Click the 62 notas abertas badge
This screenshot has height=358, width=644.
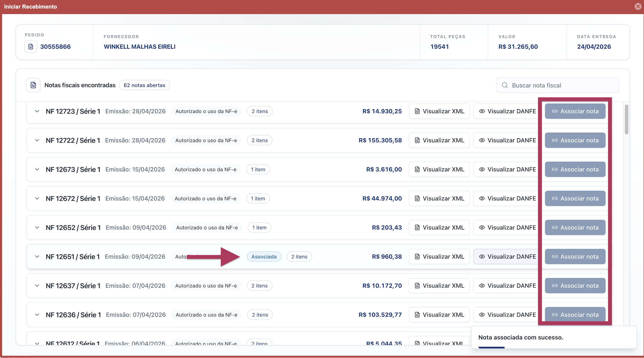point(144,85)
